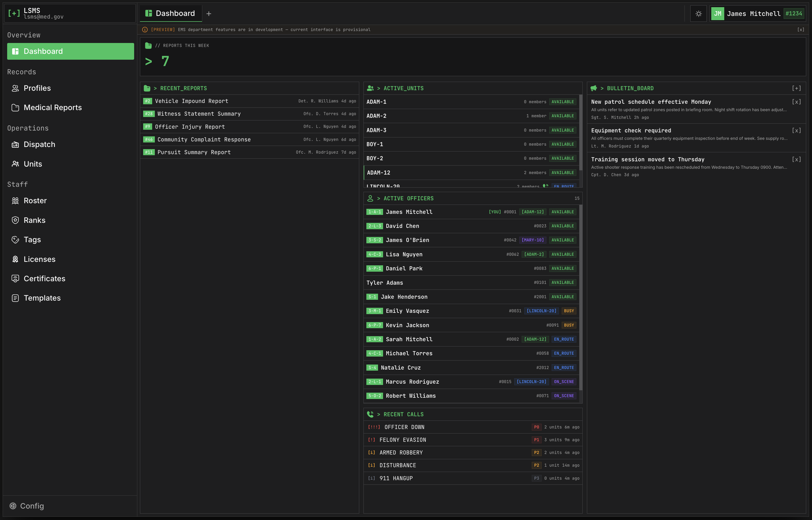Open Medical Reports in sidebar
This screenshot has width=812, height=520.
coord(52,108)
